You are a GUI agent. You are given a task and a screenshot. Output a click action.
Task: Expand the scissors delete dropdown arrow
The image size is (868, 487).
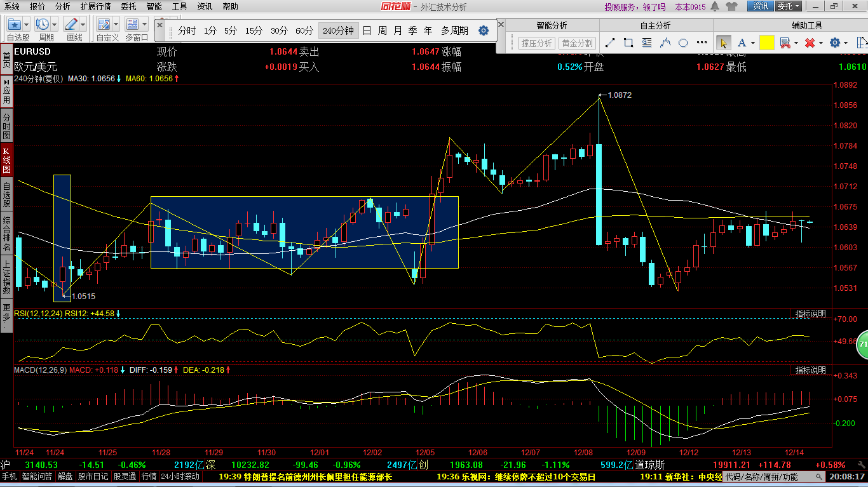tap(797, 43)
